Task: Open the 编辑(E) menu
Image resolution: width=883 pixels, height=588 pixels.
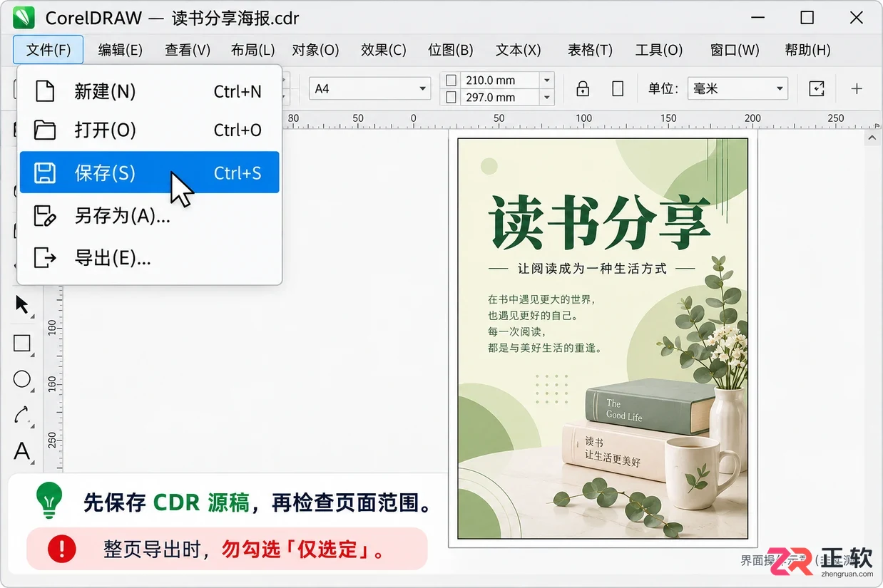Action: pos(121,50)
